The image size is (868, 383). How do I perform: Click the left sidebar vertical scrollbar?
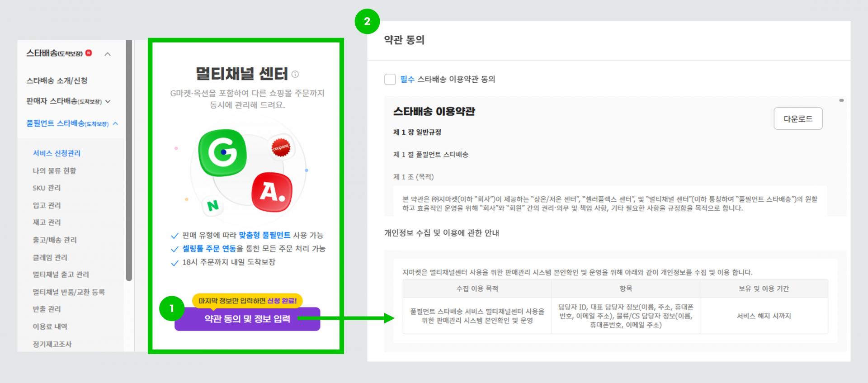(129, 161)
